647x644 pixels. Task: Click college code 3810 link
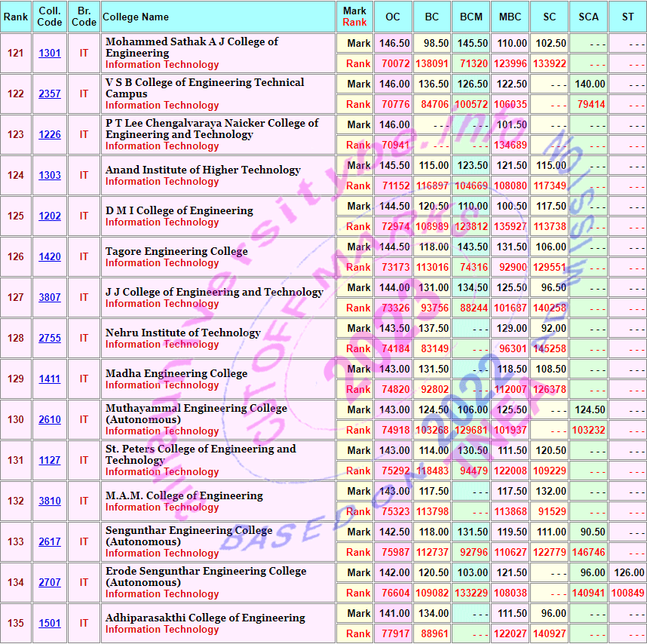[50, 501]
